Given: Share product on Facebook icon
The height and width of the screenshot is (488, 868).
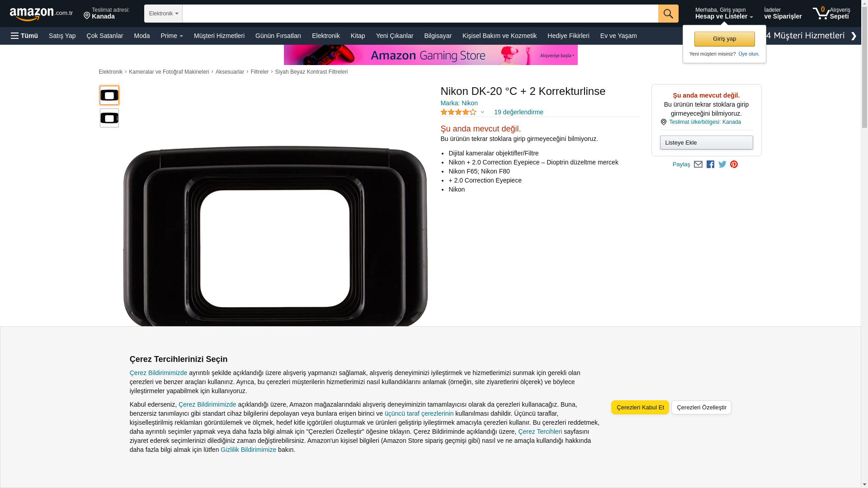Looking at the screenshot, I should pyautogui.click(x=710, y=164).
